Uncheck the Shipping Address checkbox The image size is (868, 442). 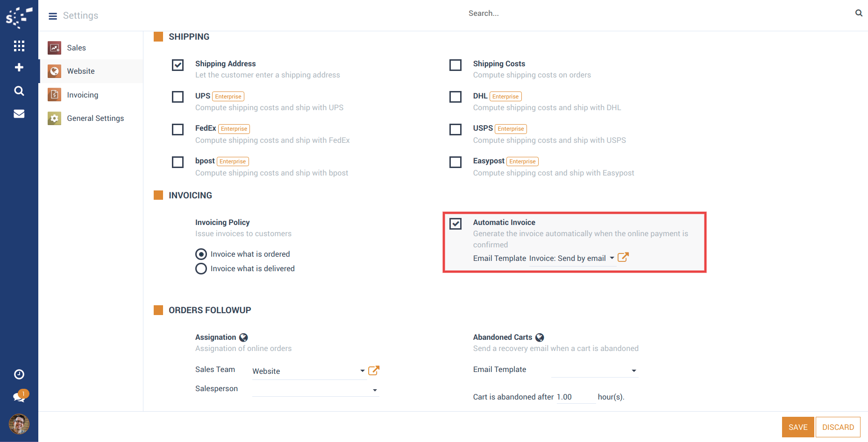(x=178, y=65)
